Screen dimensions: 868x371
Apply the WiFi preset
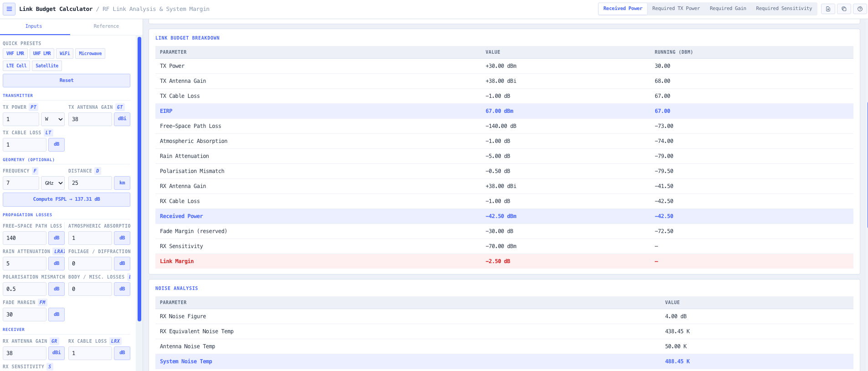65,54
